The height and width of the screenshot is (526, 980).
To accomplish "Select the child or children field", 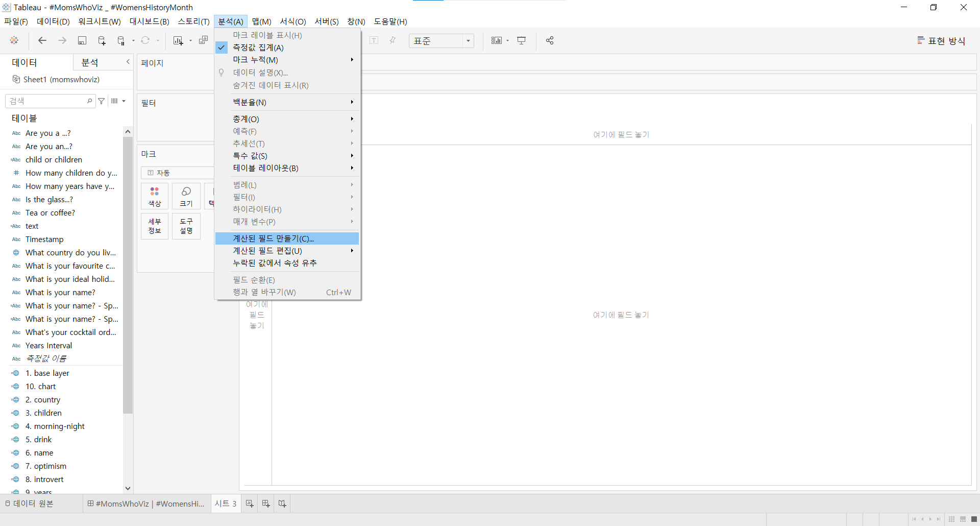I will [54, 160].
